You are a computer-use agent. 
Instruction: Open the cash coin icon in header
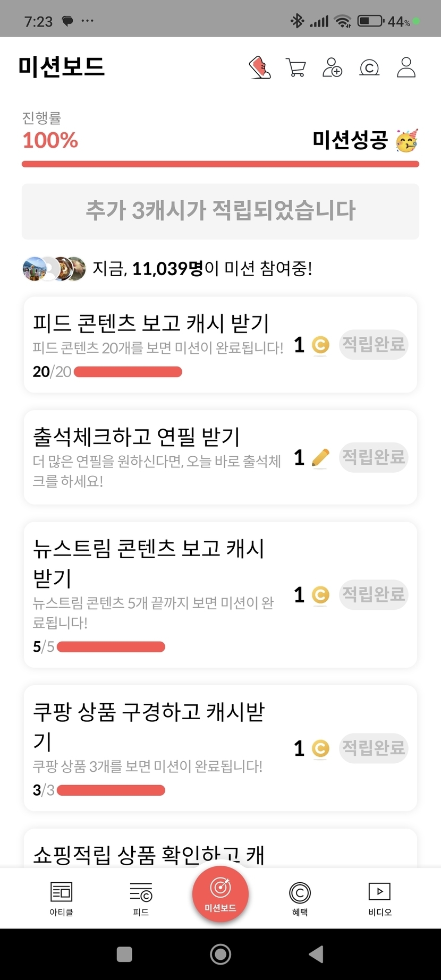(x=369, y=67)
